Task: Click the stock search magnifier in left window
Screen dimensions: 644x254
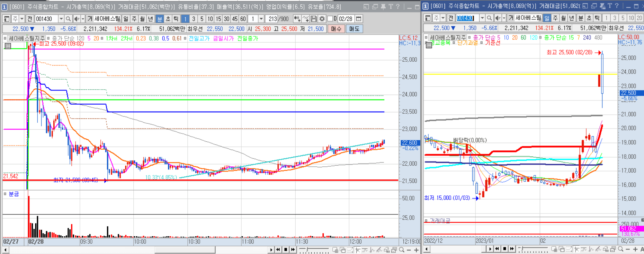Action: [68, 19]
